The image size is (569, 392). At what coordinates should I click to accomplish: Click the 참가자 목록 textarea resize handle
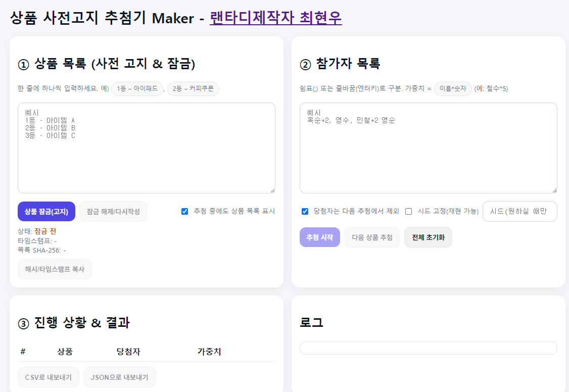(554, 190)
